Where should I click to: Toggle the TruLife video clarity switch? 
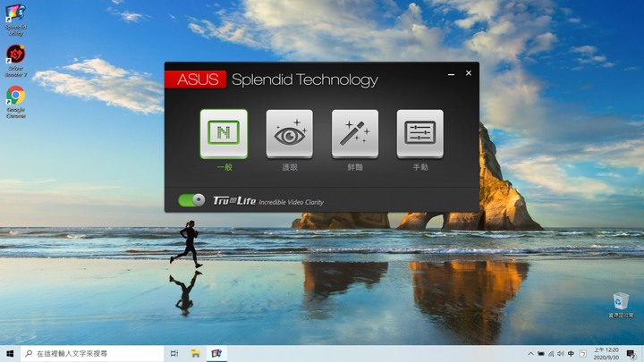coord(191,200)
